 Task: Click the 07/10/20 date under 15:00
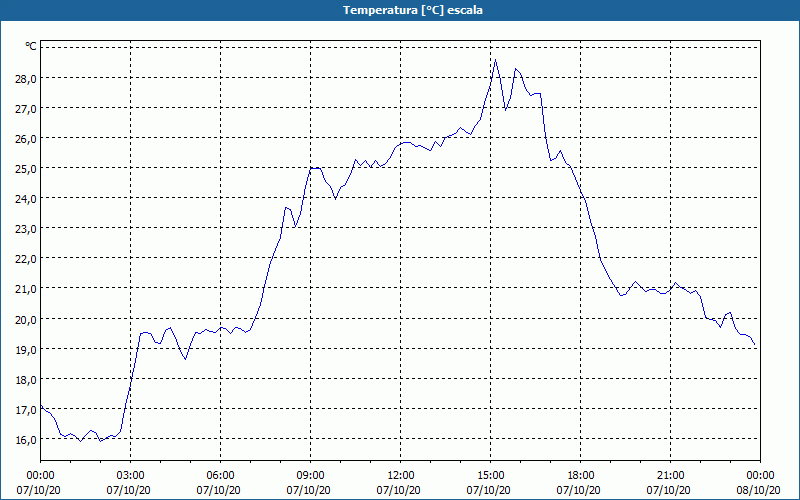(x=488, y=490)
